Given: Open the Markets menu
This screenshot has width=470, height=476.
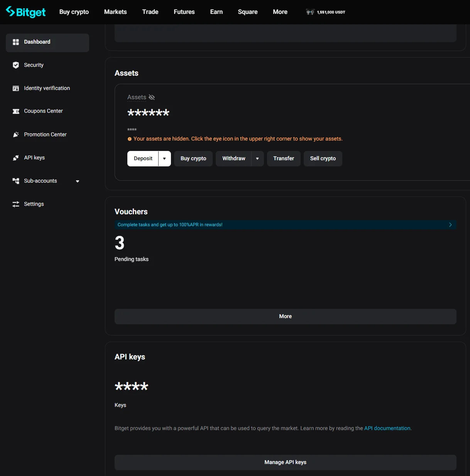Looking at the screenshot, I should [x=115, y=12].
